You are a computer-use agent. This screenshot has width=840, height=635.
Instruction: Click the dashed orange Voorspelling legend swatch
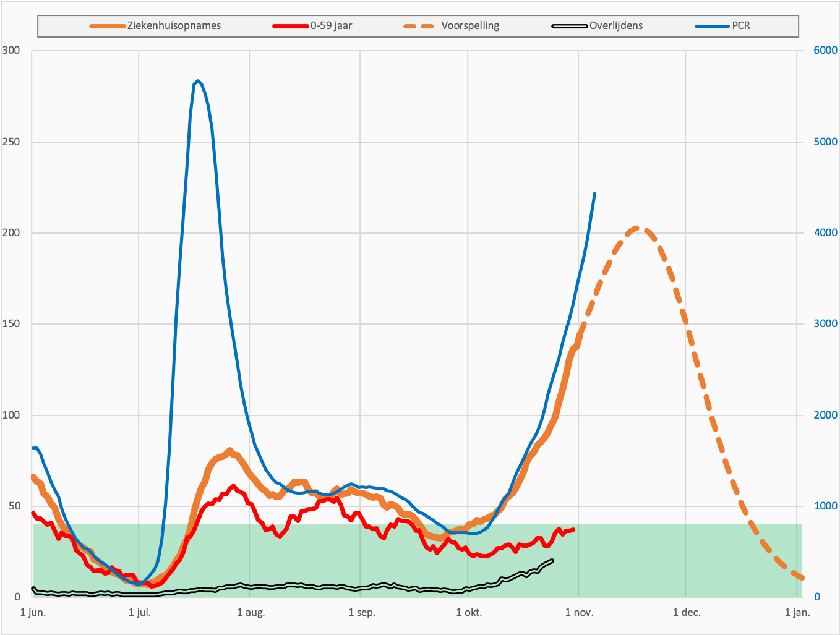coord(421,26)
